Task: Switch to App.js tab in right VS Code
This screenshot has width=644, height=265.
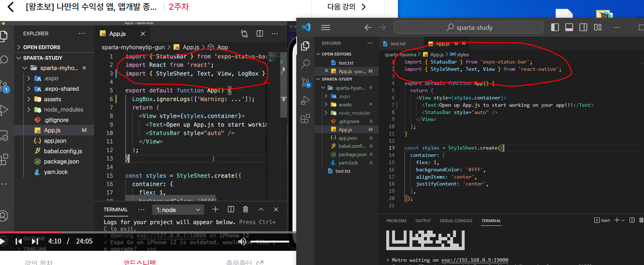Action: pyautogui.click(x=443, y=44)
